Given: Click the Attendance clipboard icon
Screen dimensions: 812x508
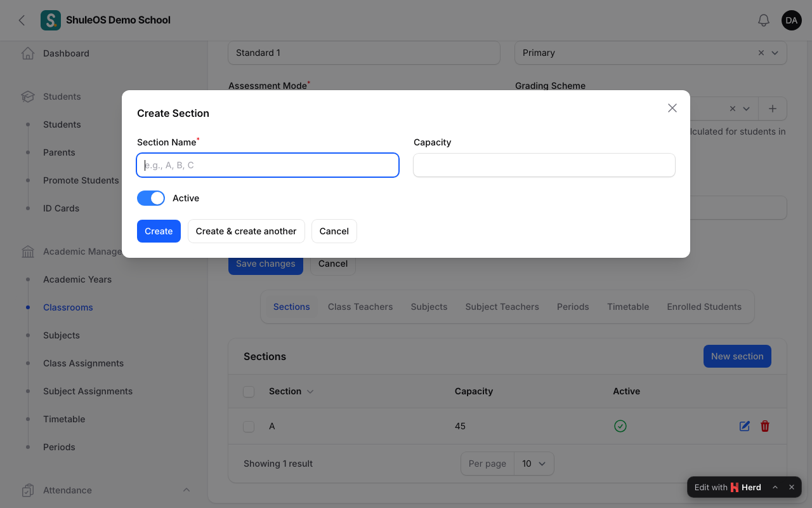Looking at the screenshot, I should [x=28, y=490].
